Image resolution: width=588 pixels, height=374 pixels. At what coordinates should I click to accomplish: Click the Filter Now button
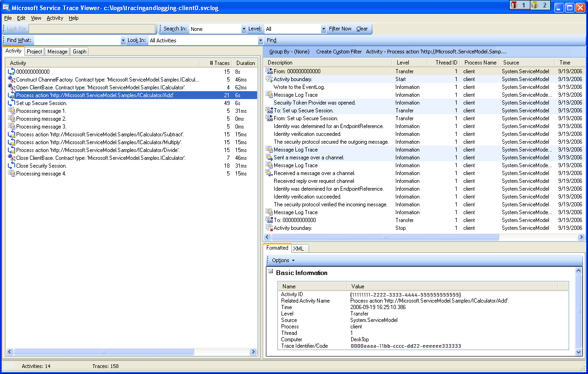tap(341, 29)
